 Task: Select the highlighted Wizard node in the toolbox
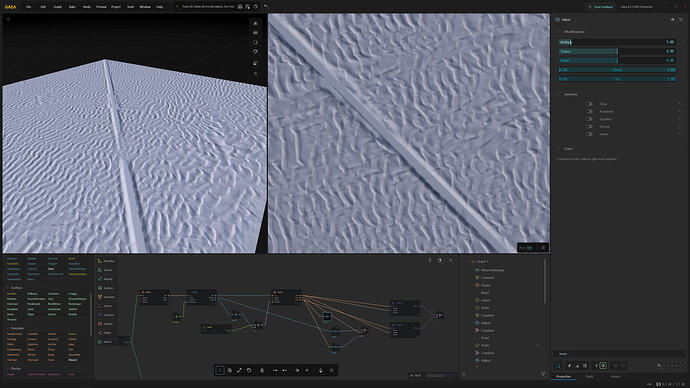click(x=73, y=360)
